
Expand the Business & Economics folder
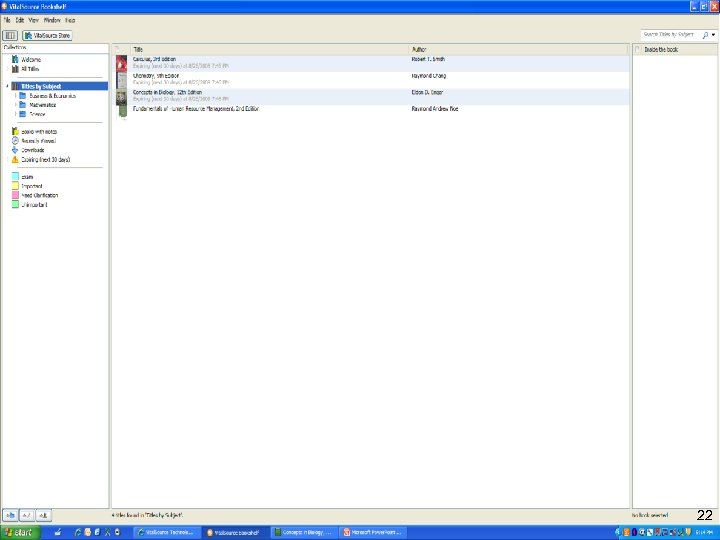pyautogui.click(x=16, y=96)
